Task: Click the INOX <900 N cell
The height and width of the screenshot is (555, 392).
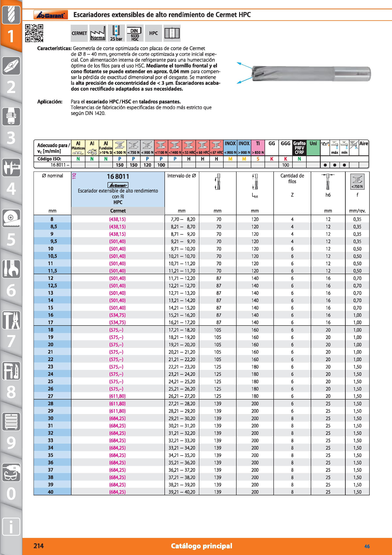Action: pyautogui.click(x=230, y=148)
